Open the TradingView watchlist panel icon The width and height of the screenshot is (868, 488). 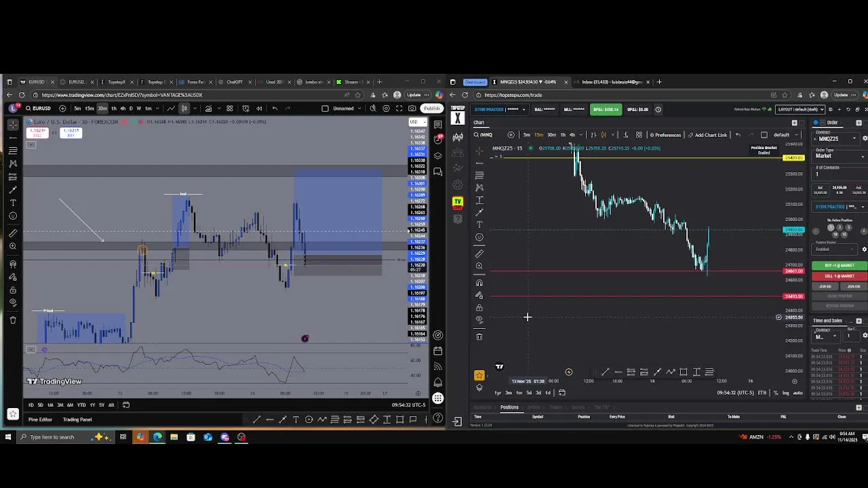(438, 124)
